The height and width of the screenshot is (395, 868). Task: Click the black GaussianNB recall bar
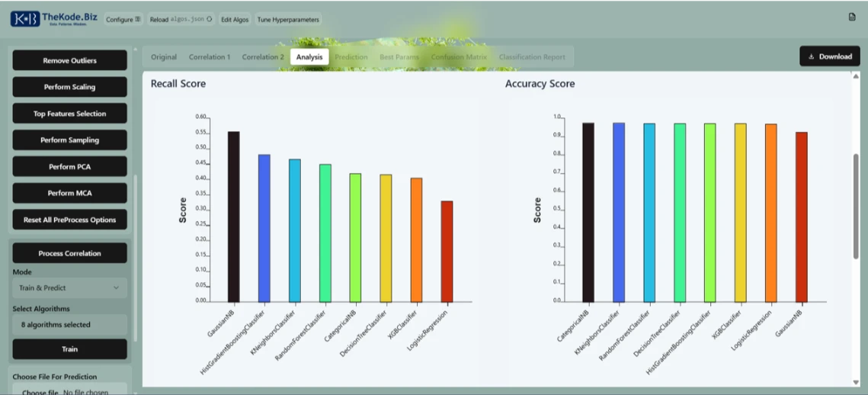pyautogui.click(x=233, y=217)
